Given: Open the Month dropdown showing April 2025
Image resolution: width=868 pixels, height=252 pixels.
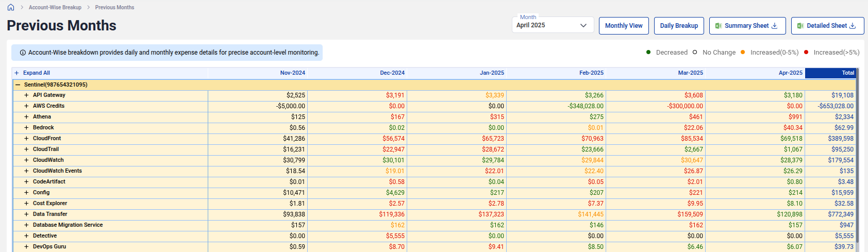Looking at the screenshot, I should [x=553, y=25].
